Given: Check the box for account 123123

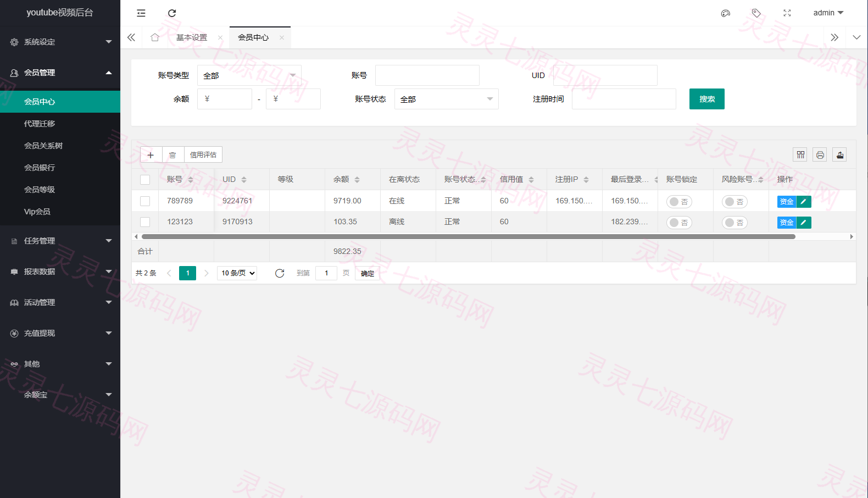Looking at the screenshot, I should (x=145, y=222).
